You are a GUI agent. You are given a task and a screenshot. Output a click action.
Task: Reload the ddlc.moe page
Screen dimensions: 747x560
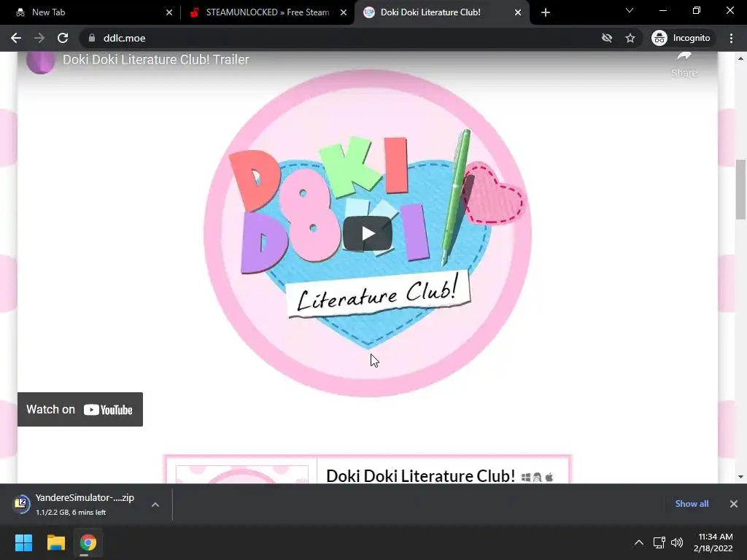pos(63,38)
